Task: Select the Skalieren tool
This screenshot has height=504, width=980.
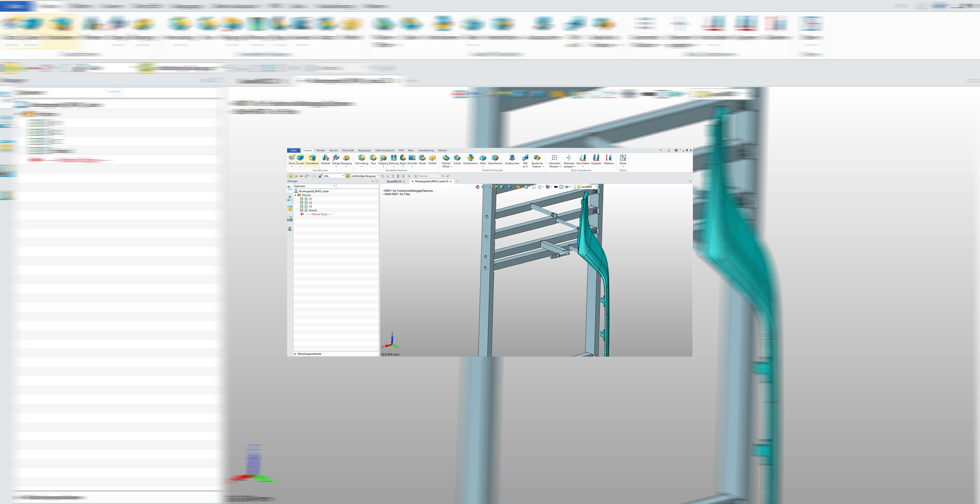Action: point(608,160)
